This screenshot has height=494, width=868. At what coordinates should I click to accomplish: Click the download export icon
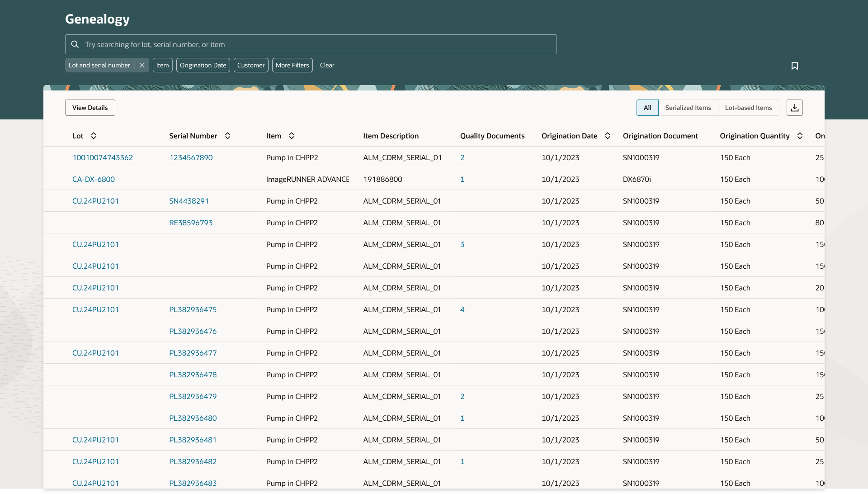tap(794, 108)
